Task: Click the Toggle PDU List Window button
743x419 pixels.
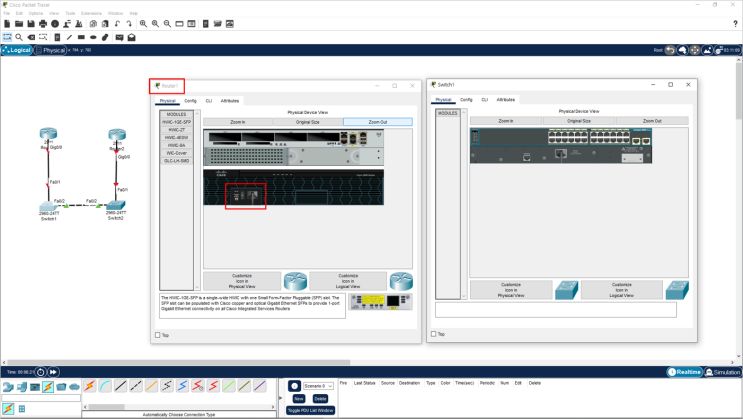Action: point(311,410)
